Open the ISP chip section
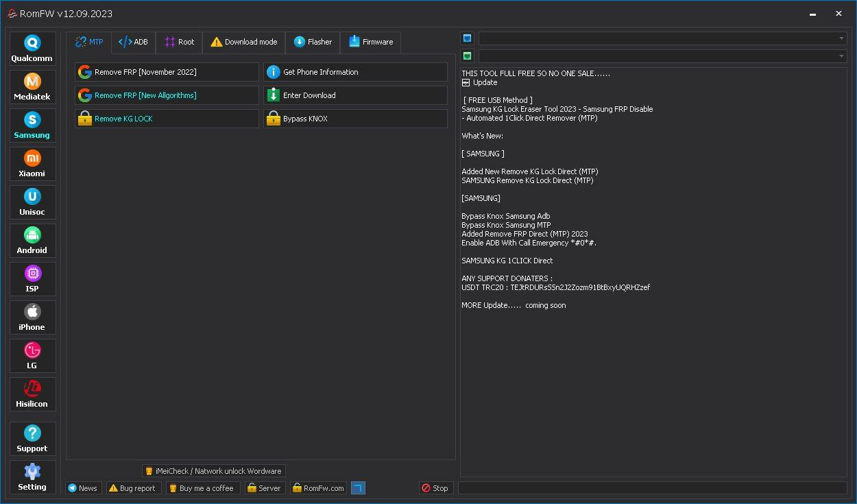The image size is (857, 504). pos(32,279)
